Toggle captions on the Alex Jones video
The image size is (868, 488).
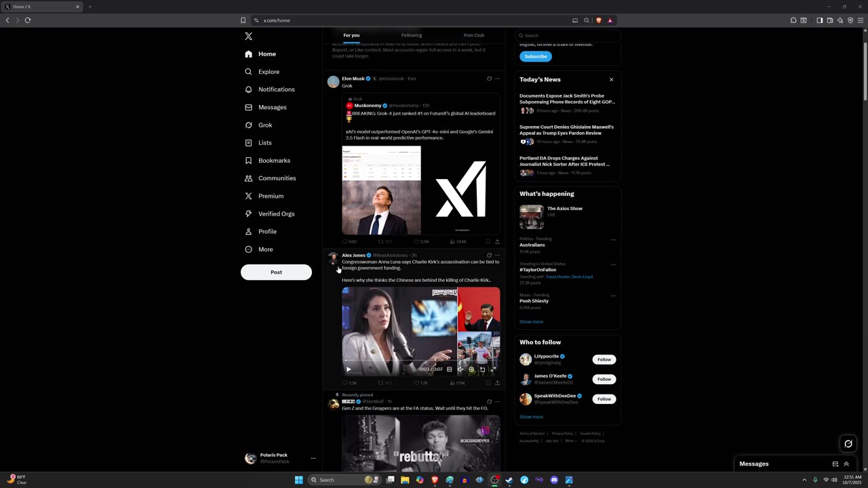(x=449, y=369)
